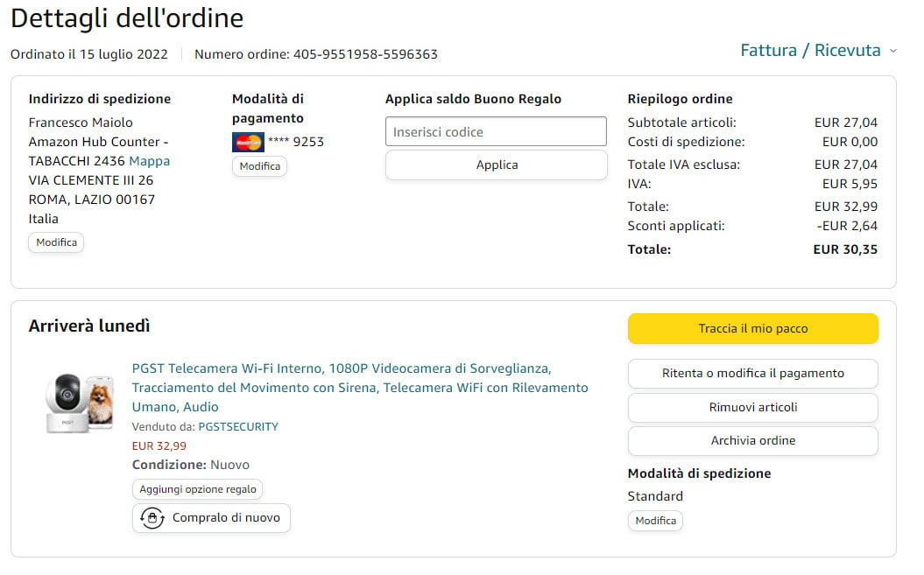Click the circular reorder icon in Compralo di nuovo
Screen dimensions: 924x575
(152, 518)
